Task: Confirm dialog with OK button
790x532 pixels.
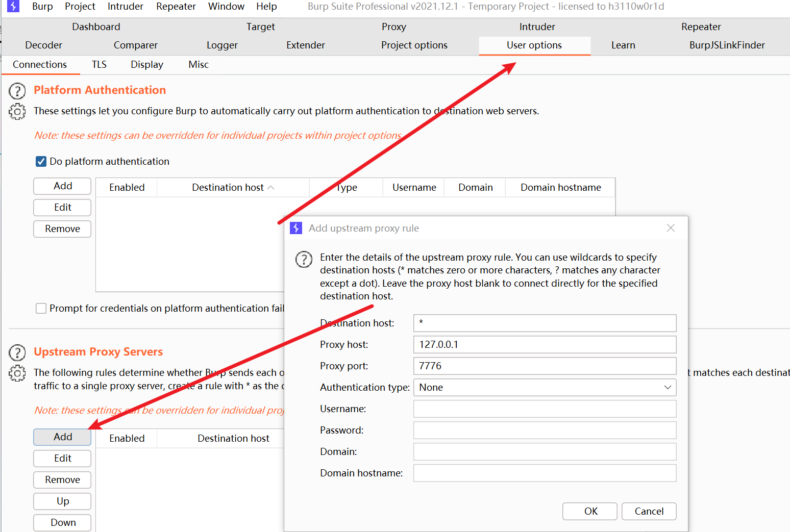Action: click(x=590, y=512)
